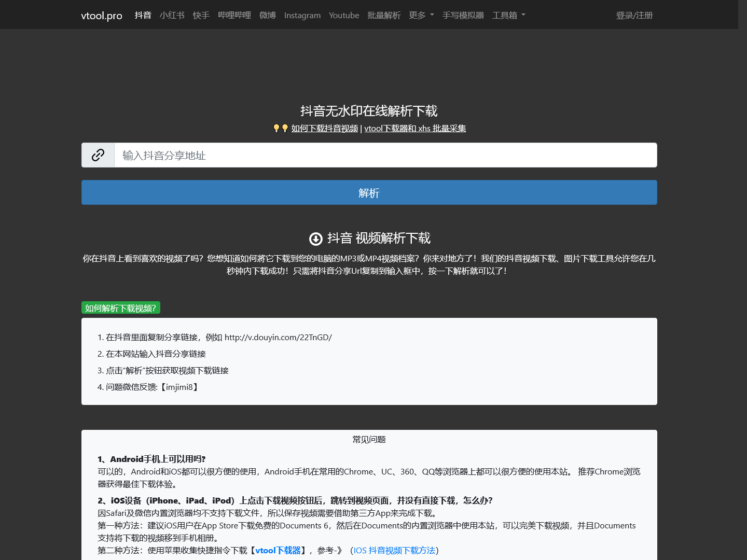Go to 批量解析 batch parsing page
The image size is (747, 560).
coord(384,15)
